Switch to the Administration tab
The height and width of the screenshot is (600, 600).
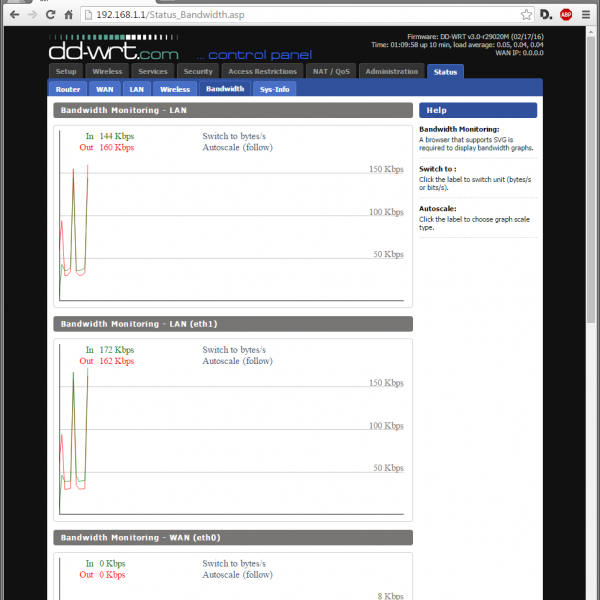point(392,72)
